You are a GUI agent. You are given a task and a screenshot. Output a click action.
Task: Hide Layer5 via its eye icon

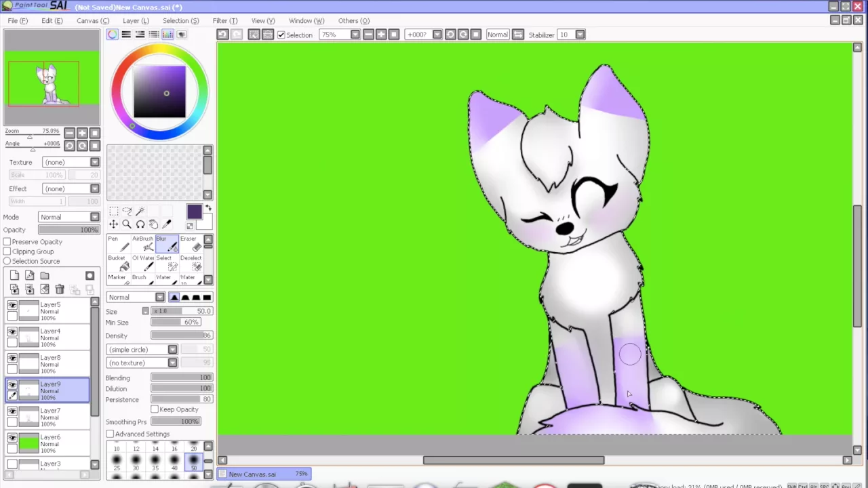click(12, 305)
